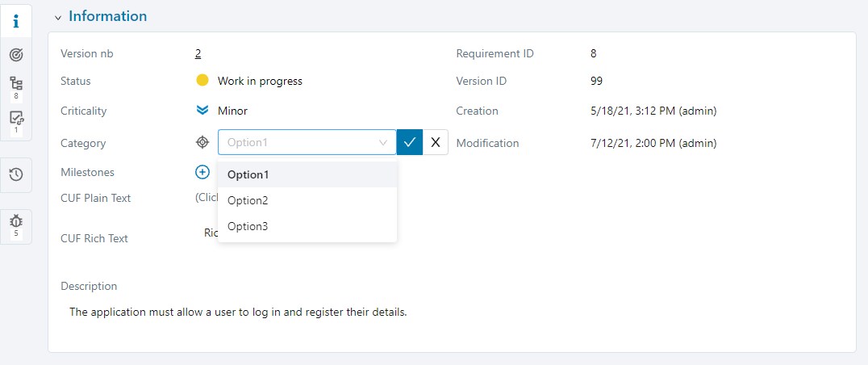Click the yellow Work in progress status dot
868x365 pixels.
(x=202, y=81)
